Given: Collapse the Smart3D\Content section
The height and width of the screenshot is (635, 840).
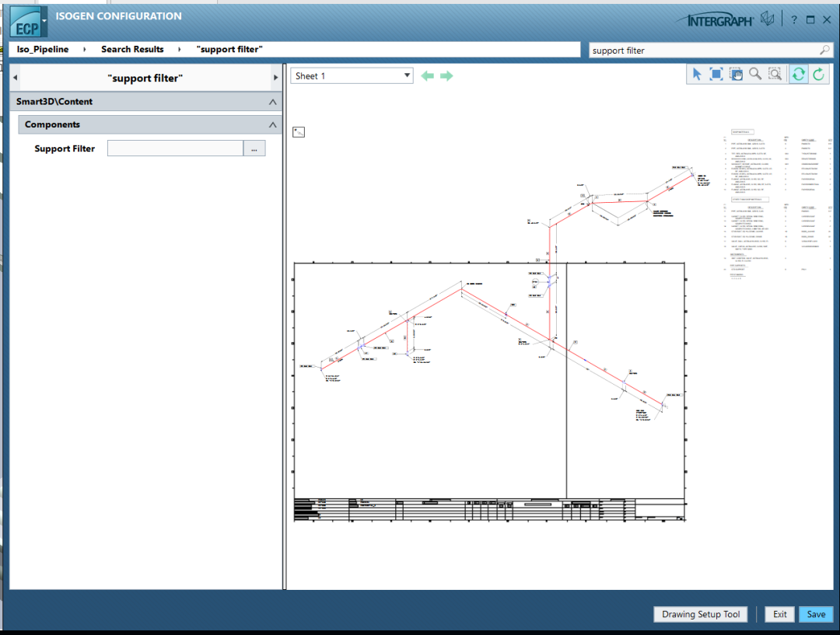Looking at the screenshot, I should point(273,102).
